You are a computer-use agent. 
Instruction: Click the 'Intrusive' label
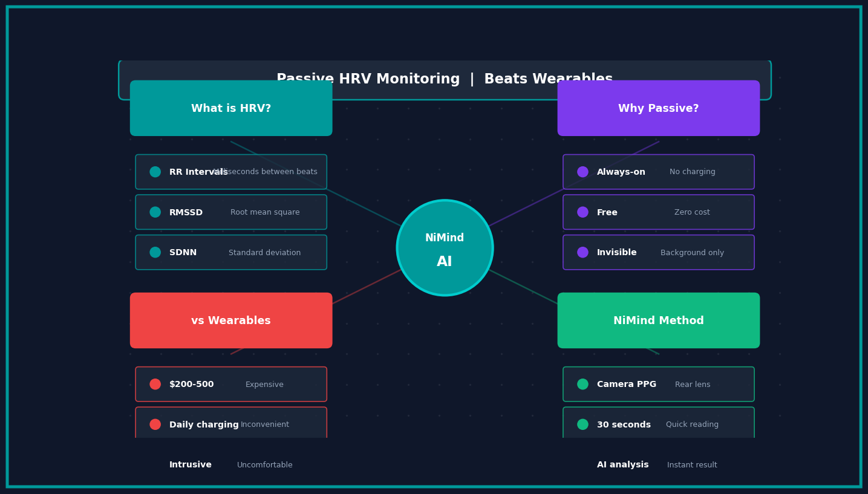(191, 465)
